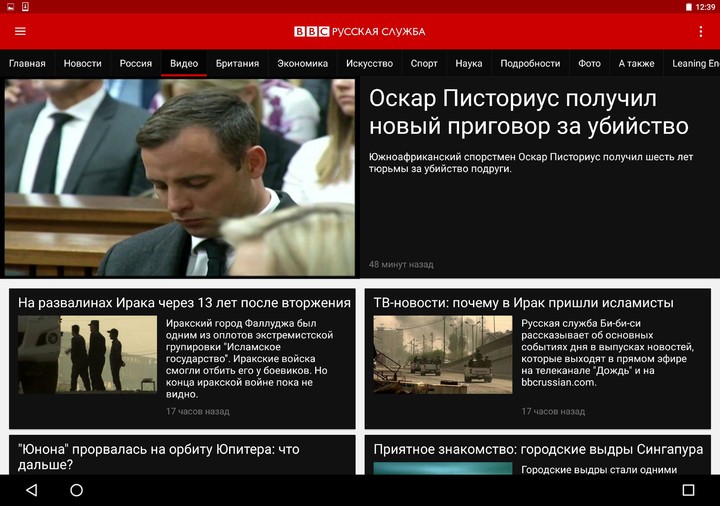720x506 pixels.
Task: Open the Искусство tab
Action: click(370, 63)
